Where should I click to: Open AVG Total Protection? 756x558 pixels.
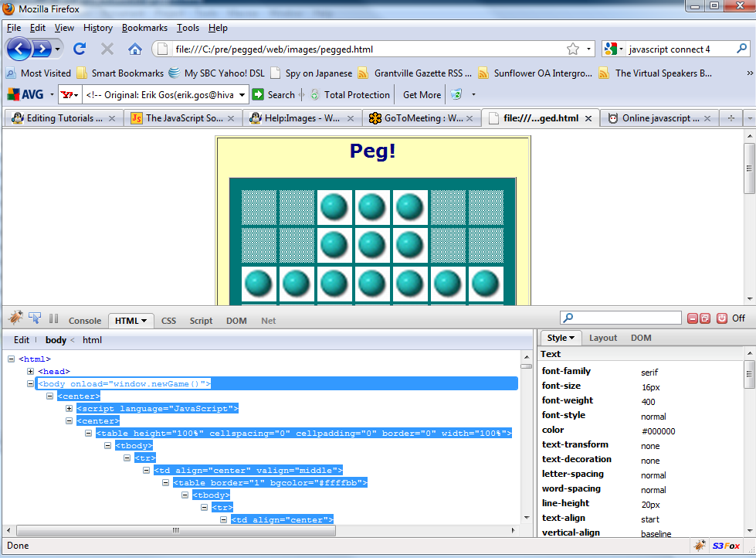pyautogui.click(x=350, y=94)
